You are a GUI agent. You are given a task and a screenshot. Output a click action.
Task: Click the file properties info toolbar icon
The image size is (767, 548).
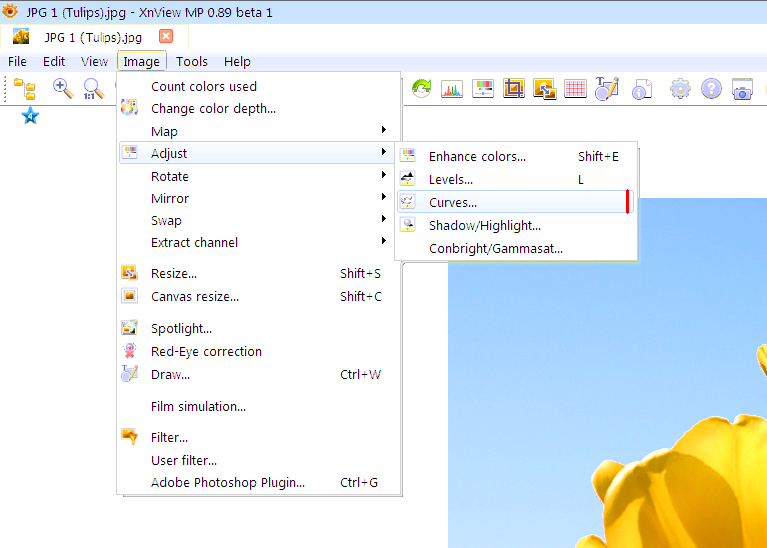point(642,89)
